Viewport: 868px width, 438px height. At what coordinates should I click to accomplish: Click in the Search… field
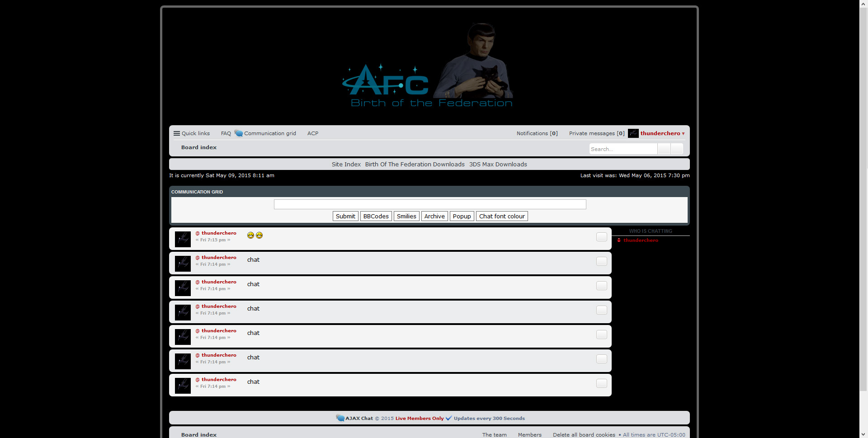[x=623, y=149]
